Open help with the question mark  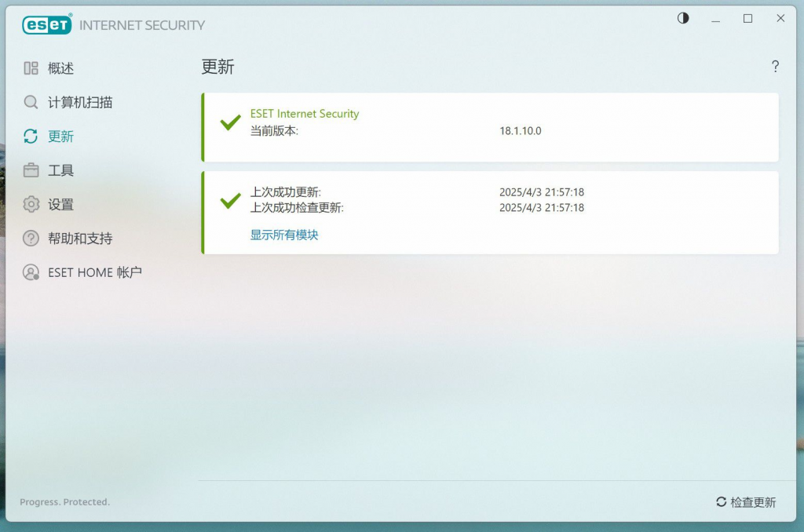(x=775, y=67)
